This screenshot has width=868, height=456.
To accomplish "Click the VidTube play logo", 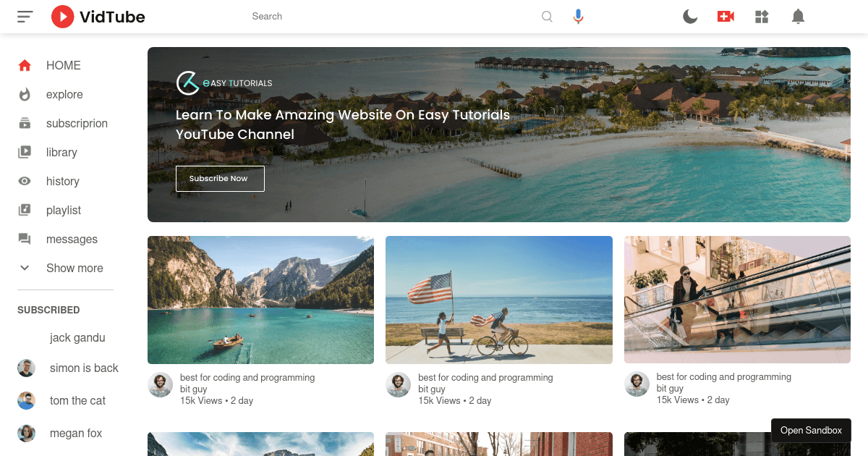I will 63,16.
